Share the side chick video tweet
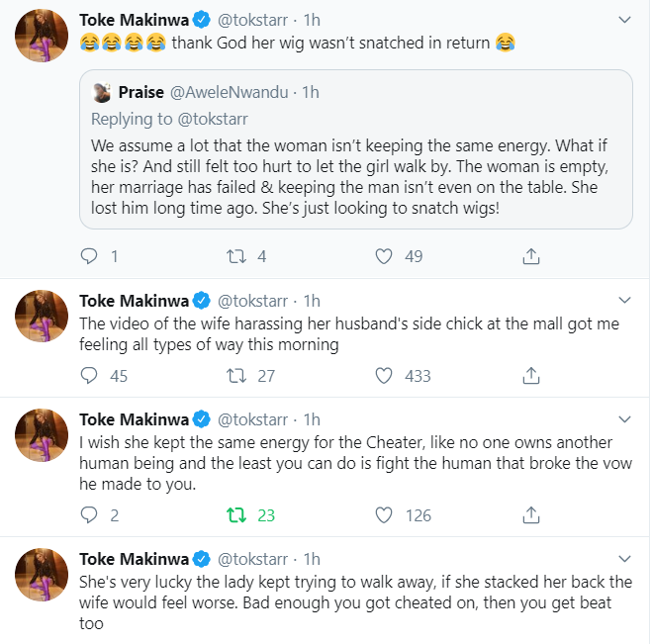 (x=530, y=375)
